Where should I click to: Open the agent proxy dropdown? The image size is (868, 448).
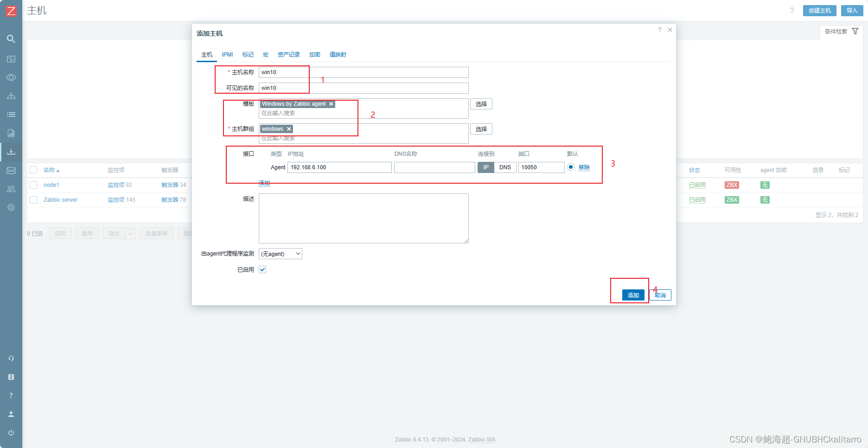tap(281, 254)
